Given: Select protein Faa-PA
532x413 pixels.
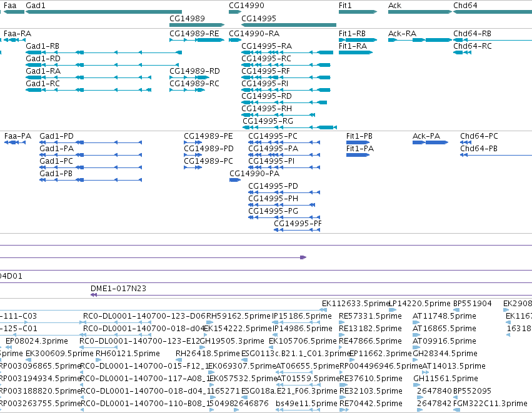Looking at the screenshot, I should [15, 142].
